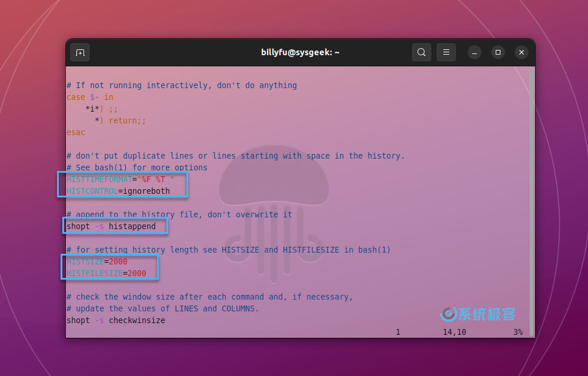Click the HISTSIZE=2000 line
This screenshot has height=376, width=588.
[x=97, y=261]
